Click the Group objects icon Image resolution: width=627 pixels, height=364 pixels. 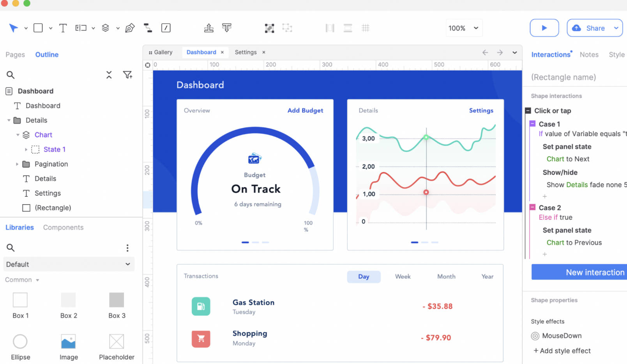pos(269,28)
